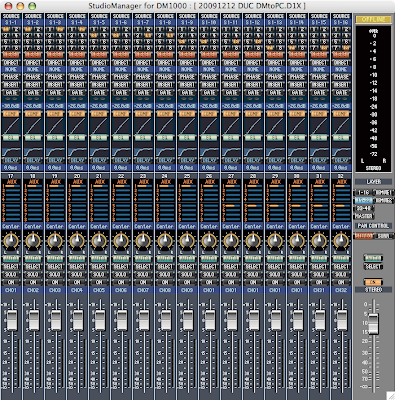Flip PHASE on channel 26

coord(209,77)
